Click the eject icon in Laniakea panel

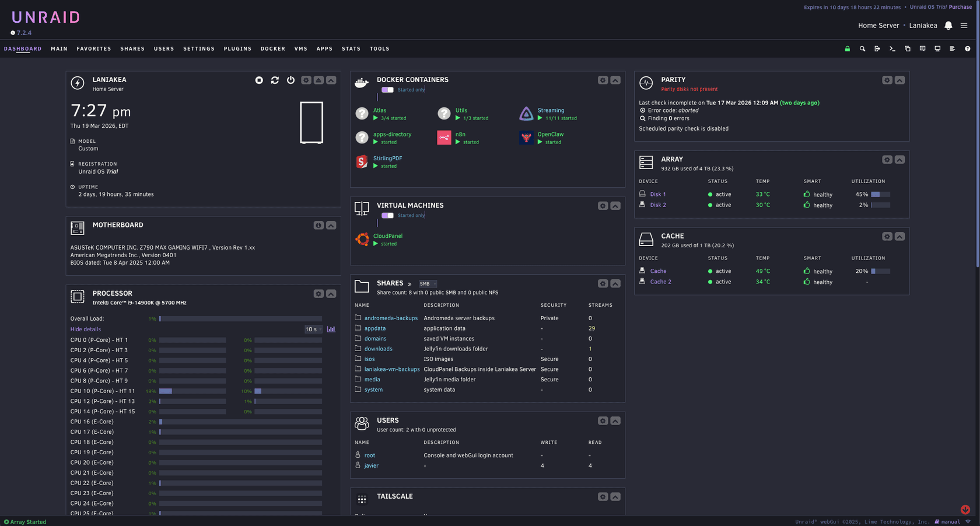(x=318, y=80)
